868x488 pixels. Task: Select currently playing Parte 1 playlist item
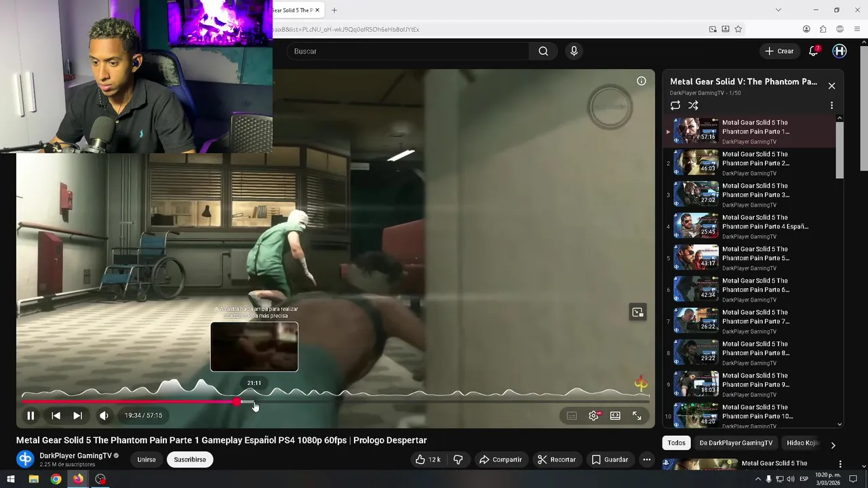749,131
